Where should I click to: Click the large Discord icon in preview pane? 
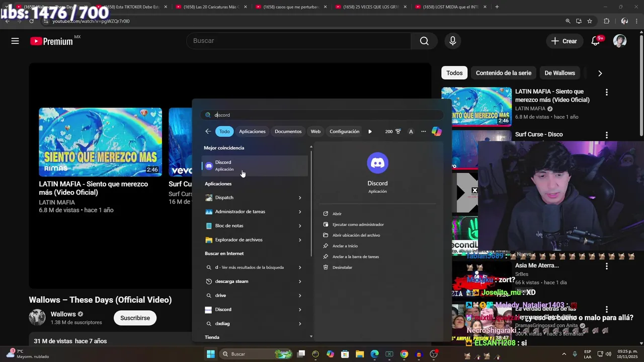[377, 163]
